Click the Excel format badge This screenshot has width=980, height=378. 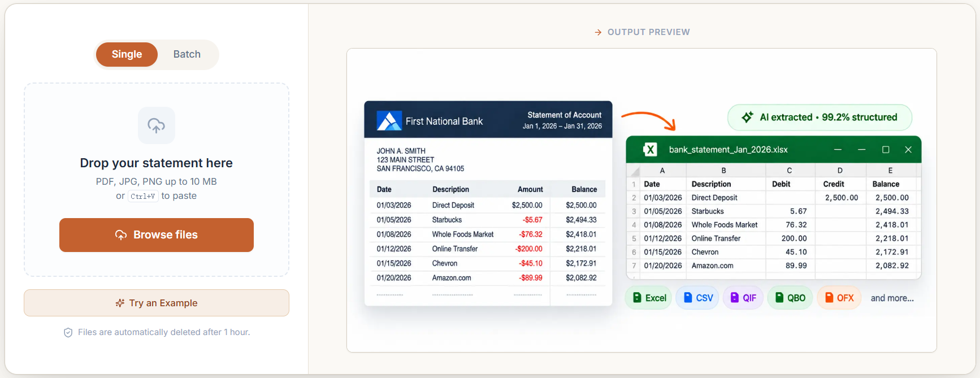click(649, 298)
